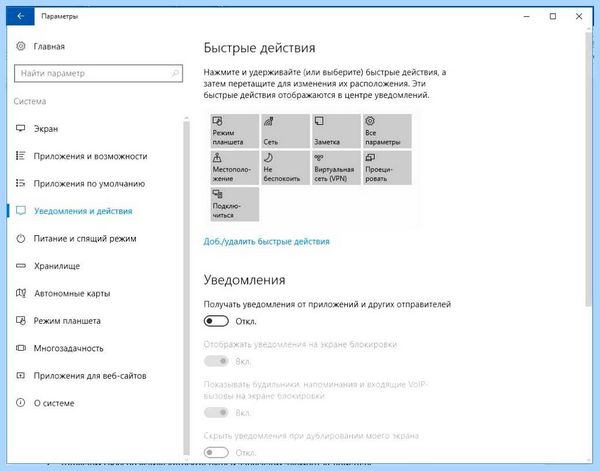Select the Сеть quick action tile
Screen dimensions: 600x471
coord(285,131)
